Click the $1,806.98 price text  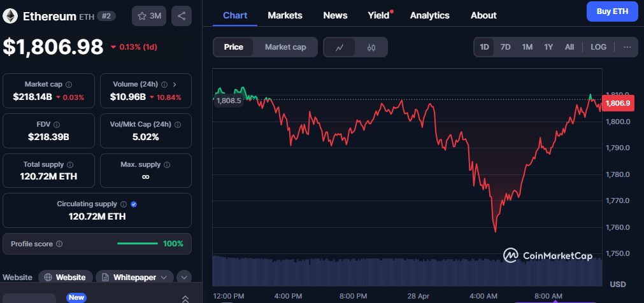tap(53, 47)
